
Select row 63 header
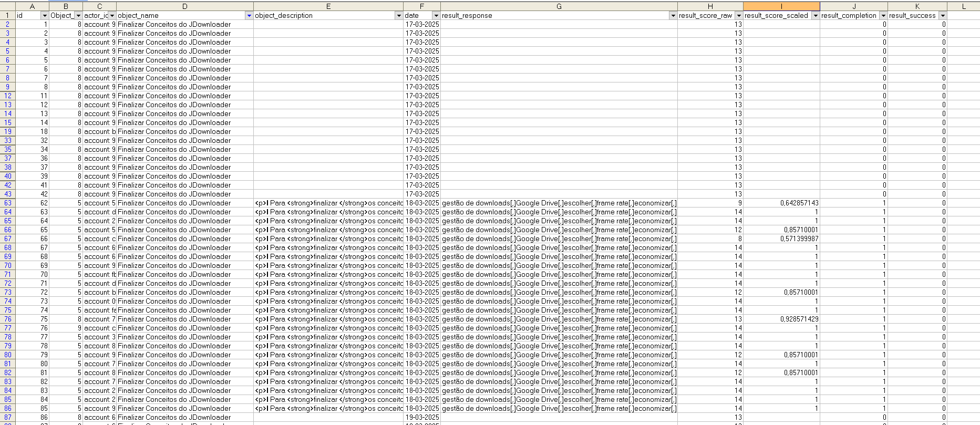coord(7,203)
